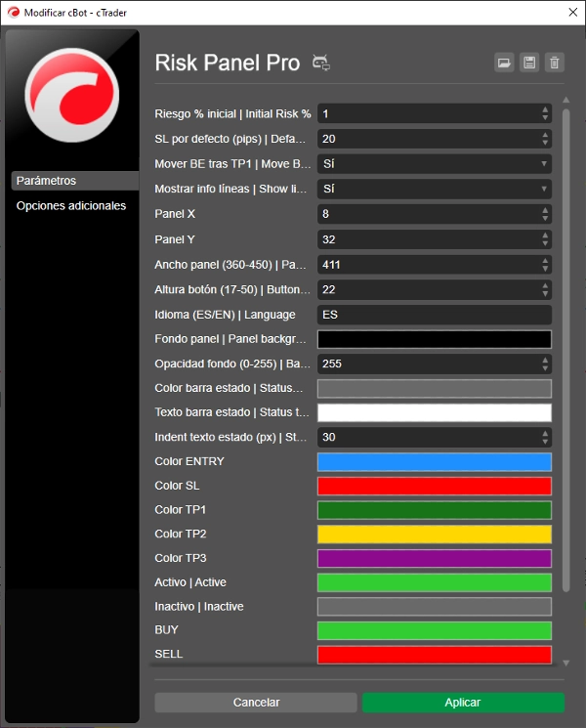Increase SL por defecto pips using the up arrow

point(545,135)
